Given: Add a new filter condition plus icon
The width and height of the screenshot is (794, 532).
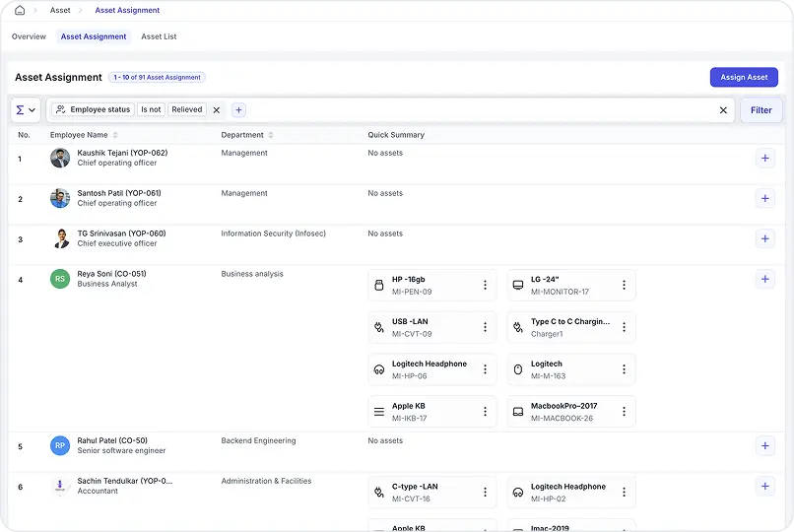Looking at the screenshot, I should 238,110.
